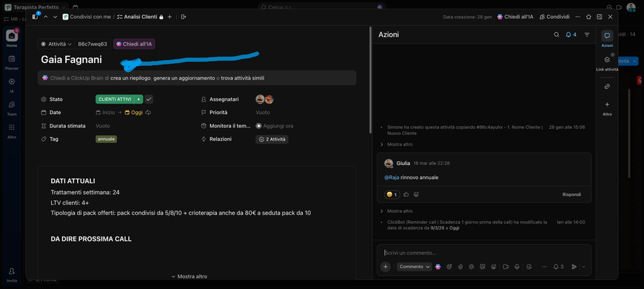The height and width of the screenshot is (289, 644).
Task: Search within Azioni activity panel
Action: tap(556, 35)
